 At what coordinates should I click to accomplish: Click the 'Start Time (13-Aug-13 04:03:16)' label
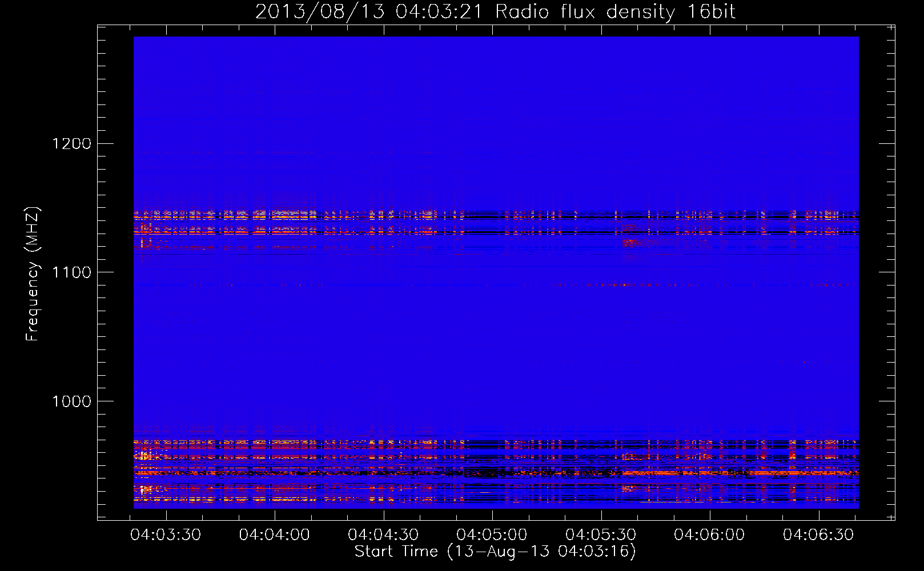[x=495, y=551]
